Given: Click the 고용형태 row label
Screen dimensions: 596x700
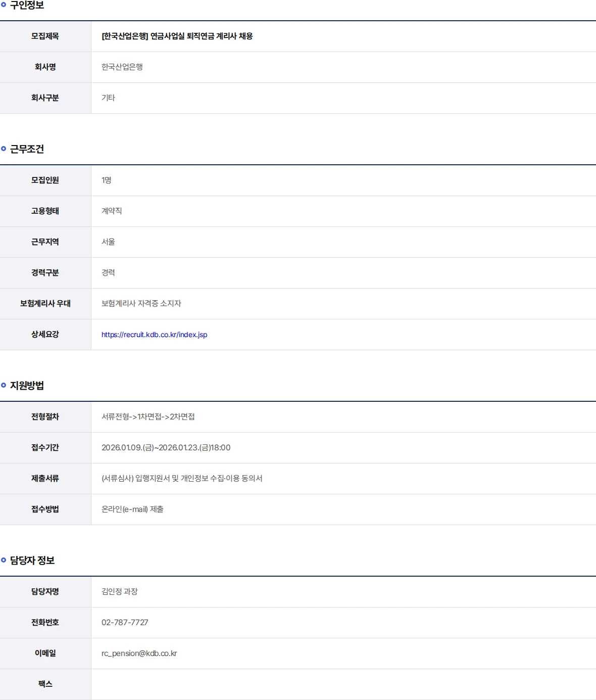Looking at the screenshot, I should pyautogui.click(x=45, y=211).
